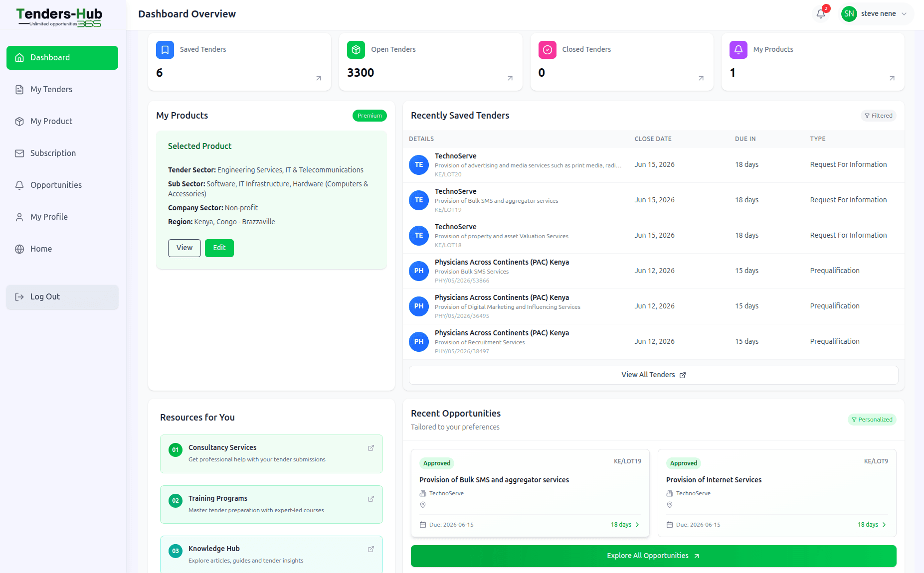This screenshot has height=573, width=924.
Task: Click the Tenders-Hub 365 logo
Action: [x=59, y=17]
